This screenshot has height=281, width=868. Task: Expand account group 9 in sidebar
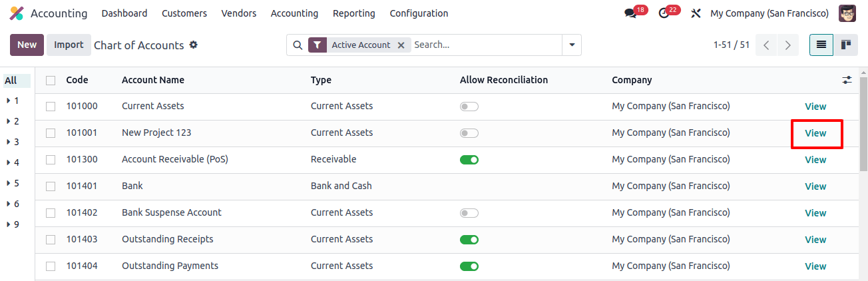13,224
